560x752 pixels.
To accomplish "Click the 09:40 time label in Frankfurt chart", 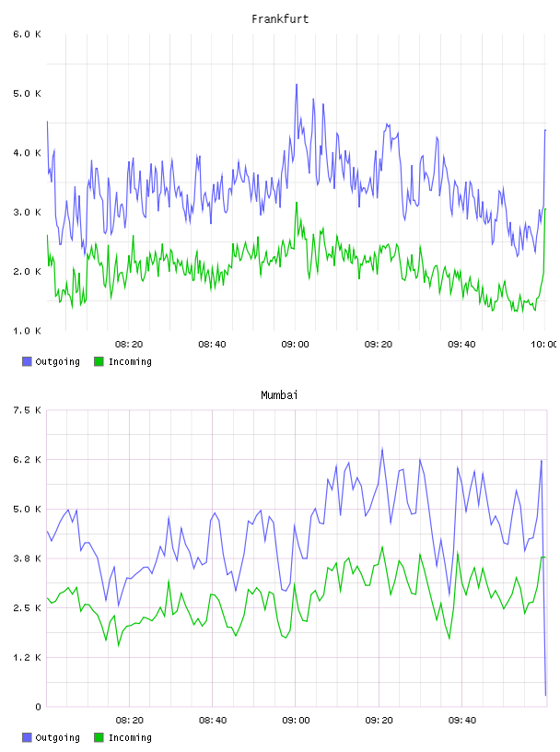I will coord(461,345).
